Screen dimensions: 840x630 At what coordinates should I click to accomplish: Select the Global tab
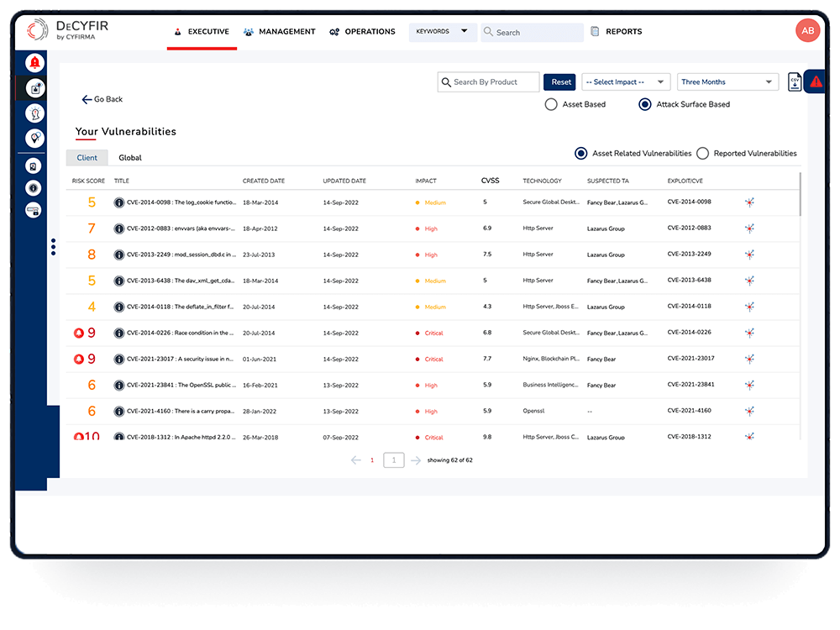(130, 158)
